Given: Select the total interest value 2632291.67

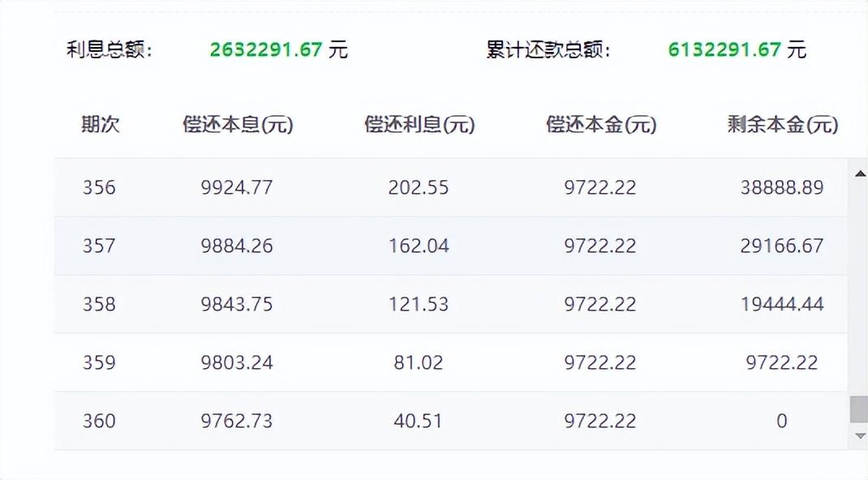Looking at the screenshot, I should coord(266,49).
